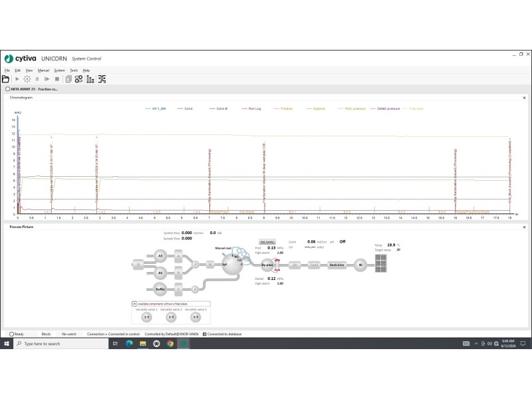Click the Q quaternary valve component

(138, 264)
